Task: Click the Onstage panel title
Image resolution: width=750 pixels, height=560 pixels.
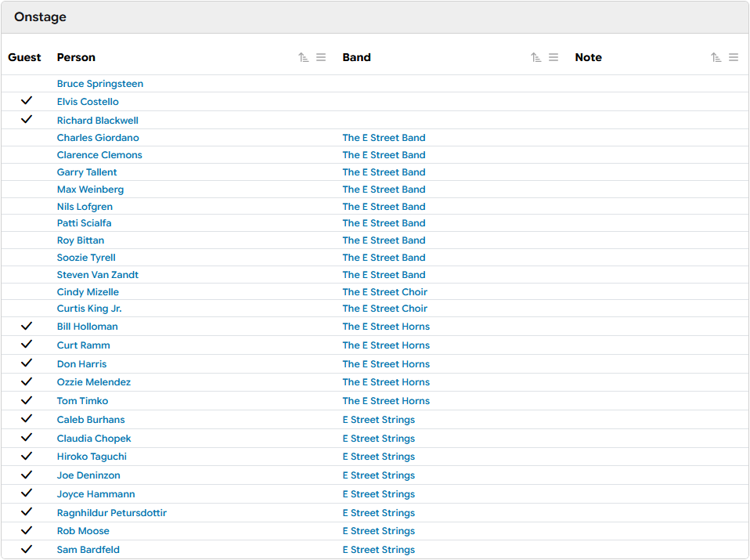Action: pos(40,17)
